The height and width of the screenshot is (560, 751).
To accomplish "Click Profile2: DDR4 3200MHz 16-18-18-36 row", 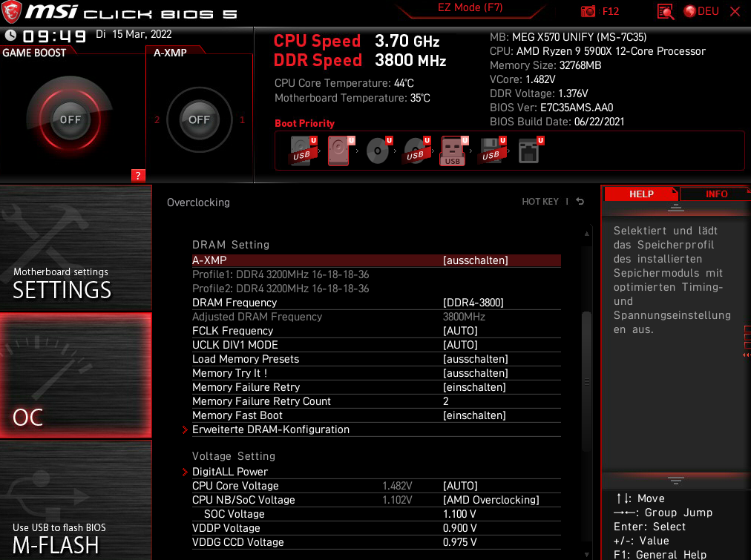I will [376, 289].
